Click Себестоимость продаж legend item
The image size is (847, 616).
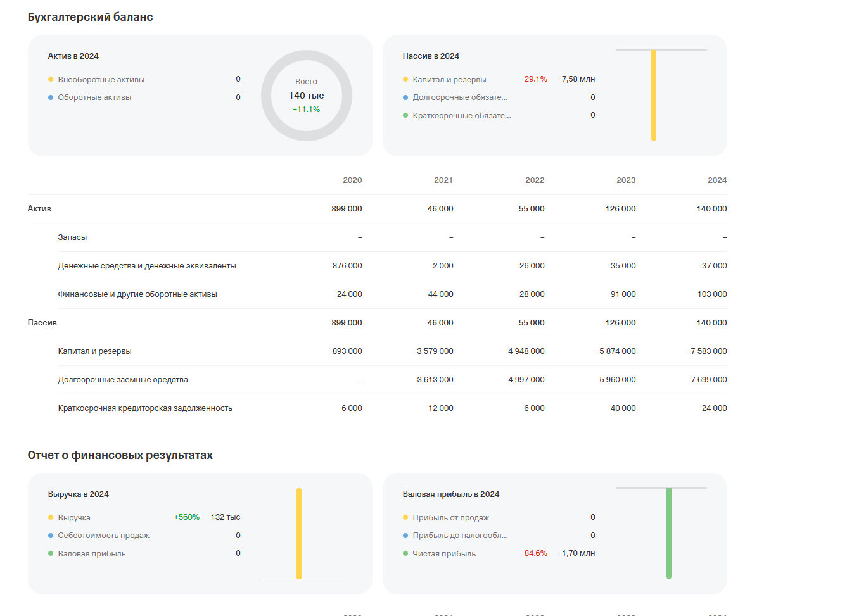pyautogui.click(x=104, y=536)
